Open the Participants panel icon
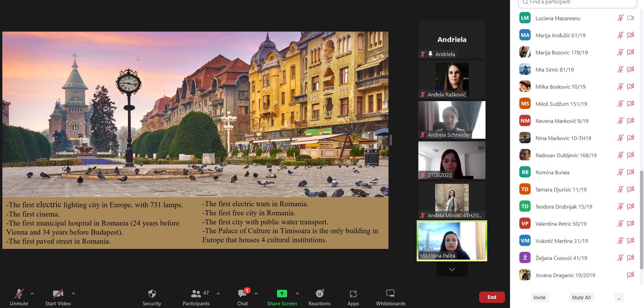 click(196, 294)
